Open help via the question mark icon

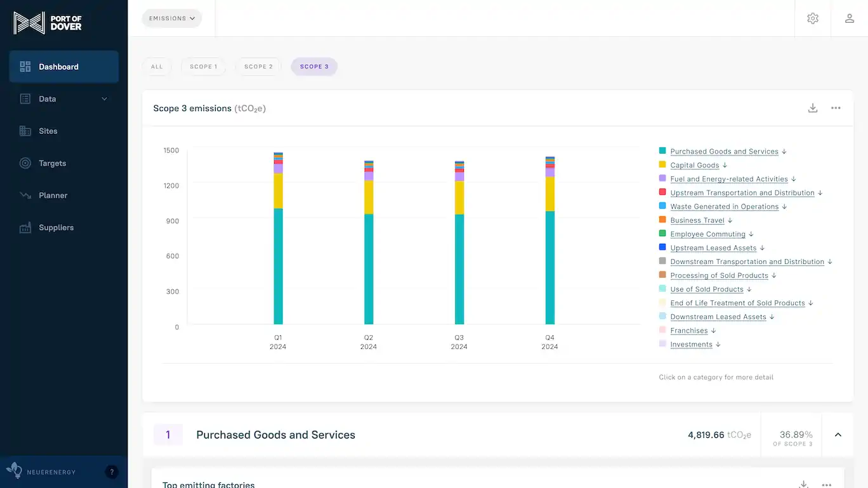[112, 472]
